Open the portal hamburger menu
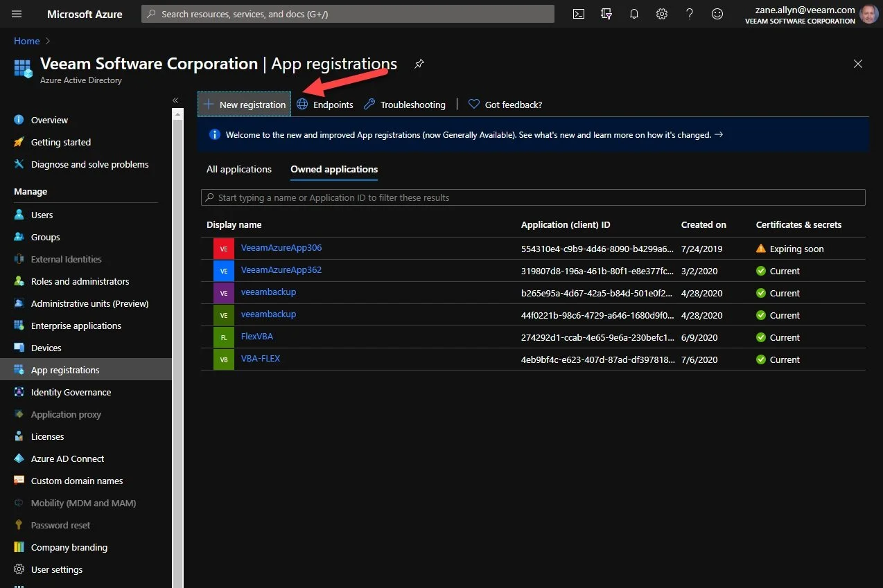This screenshot has width=883, height=588. (17, 14)
